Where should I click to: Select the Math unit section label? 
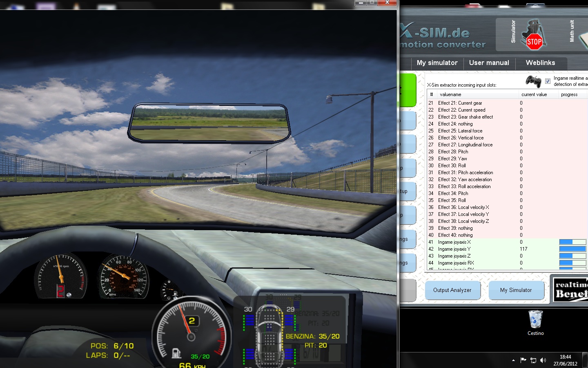coord(572,31)
